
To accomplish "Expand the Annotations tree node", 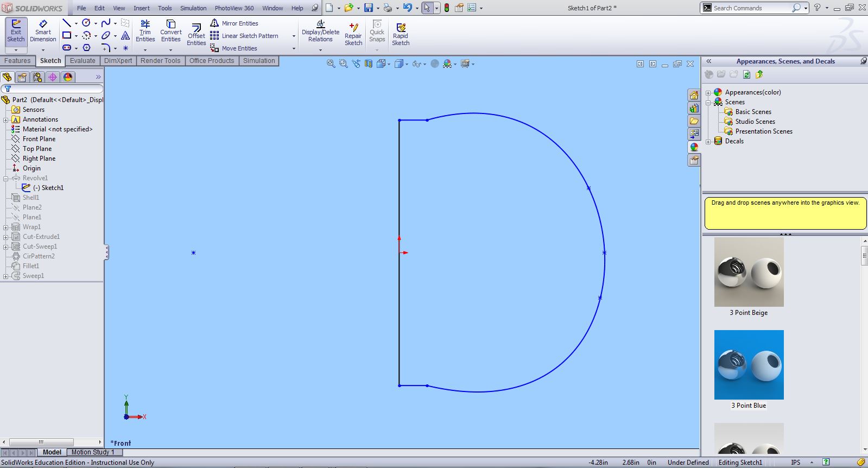I will click(x=6, y=120).
